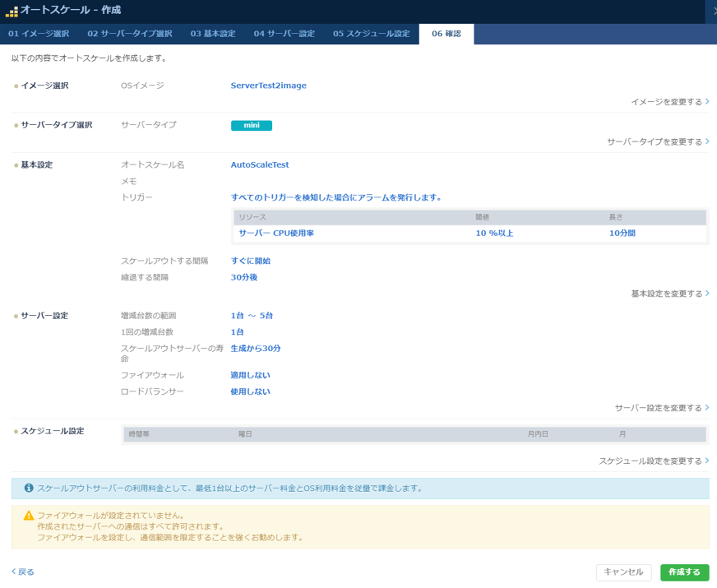Click the orange app logo icon top-left
The width and height of the screenshot is (717, 588).
pyautogui.click(x=14, y=12)
